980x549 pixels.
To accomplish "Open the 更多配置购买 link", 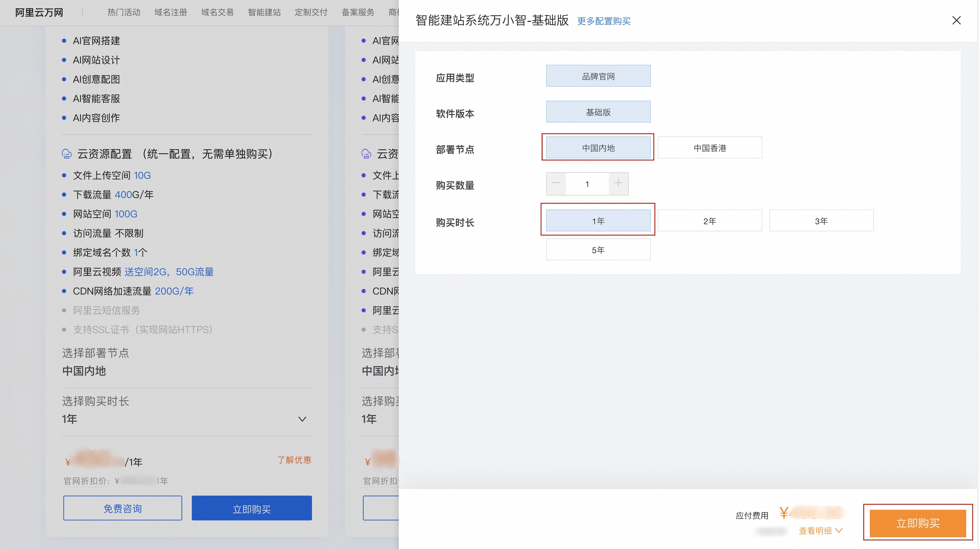I will [603, 21].
